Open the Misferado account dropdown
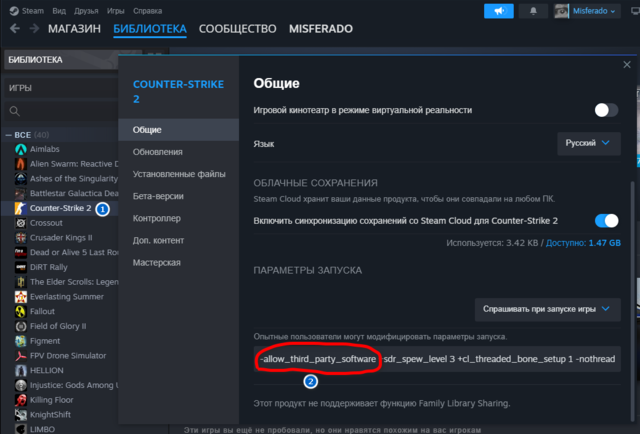The image size is (640, 434). (602, 11)
